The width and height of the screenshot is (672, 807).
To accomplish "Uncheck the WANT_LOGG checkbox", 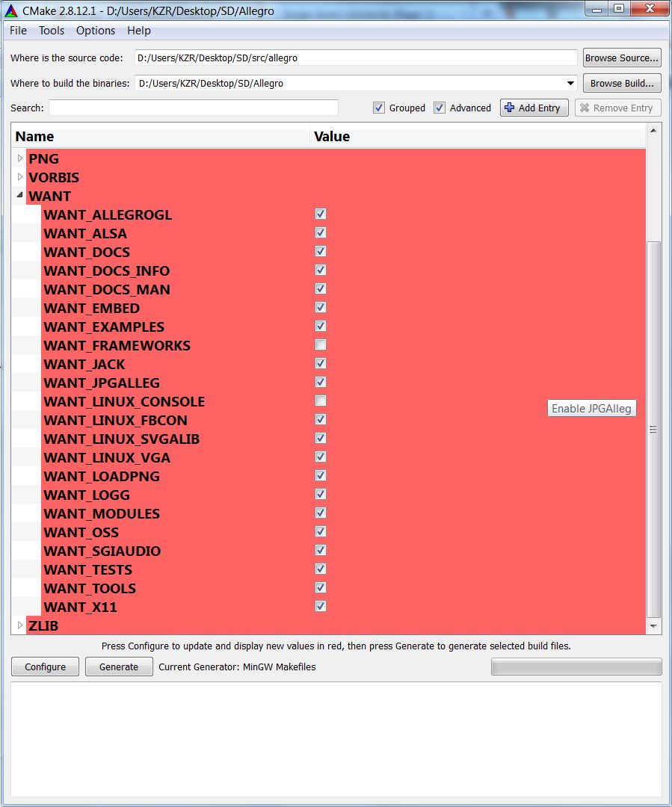I will click(x=320, y=494).
